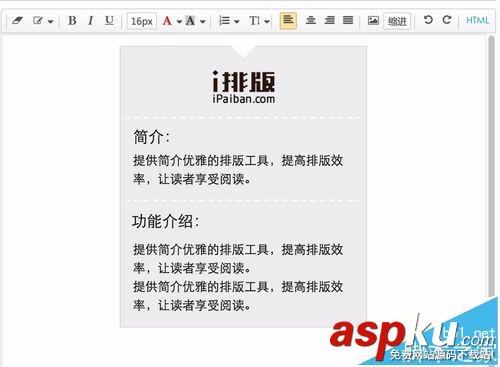Switch to HTML source view
The image size is (500, 367).
coord(477,20)
